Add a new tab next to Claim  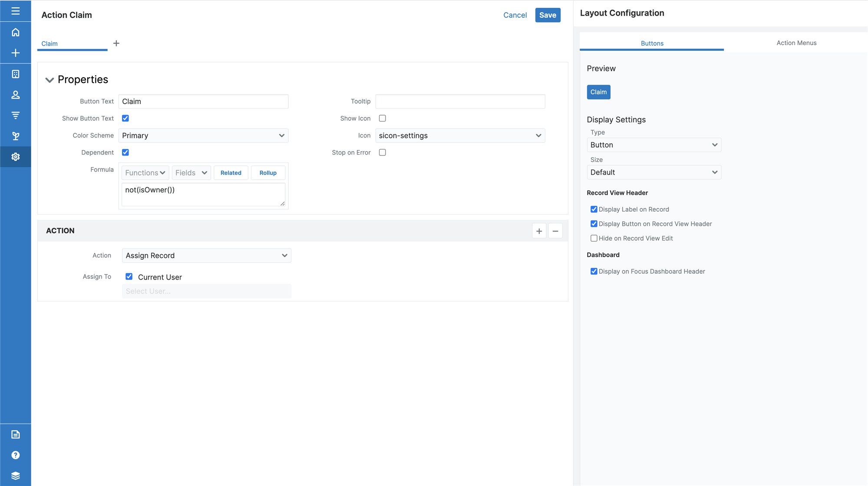[116, 43]
